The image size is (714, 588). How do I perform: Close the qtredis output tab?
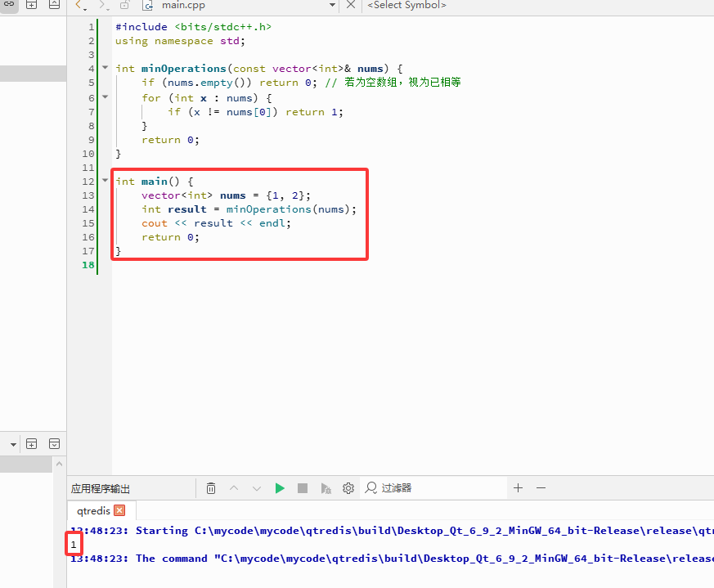point(119,510)
